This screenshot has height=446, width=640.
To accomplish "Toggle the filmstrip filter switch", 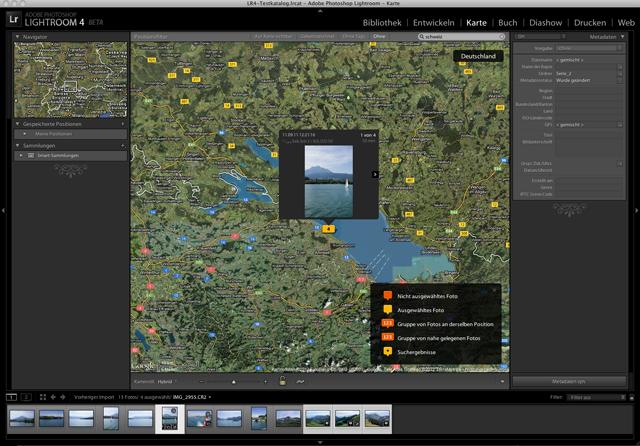I will pos(632,397).
